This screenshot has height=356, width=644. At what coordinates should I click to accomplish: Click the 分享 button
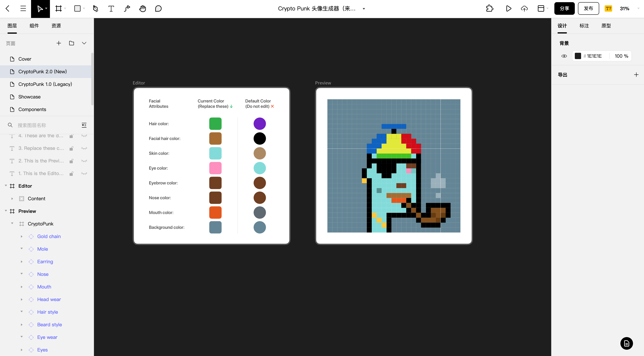point(564,8)
